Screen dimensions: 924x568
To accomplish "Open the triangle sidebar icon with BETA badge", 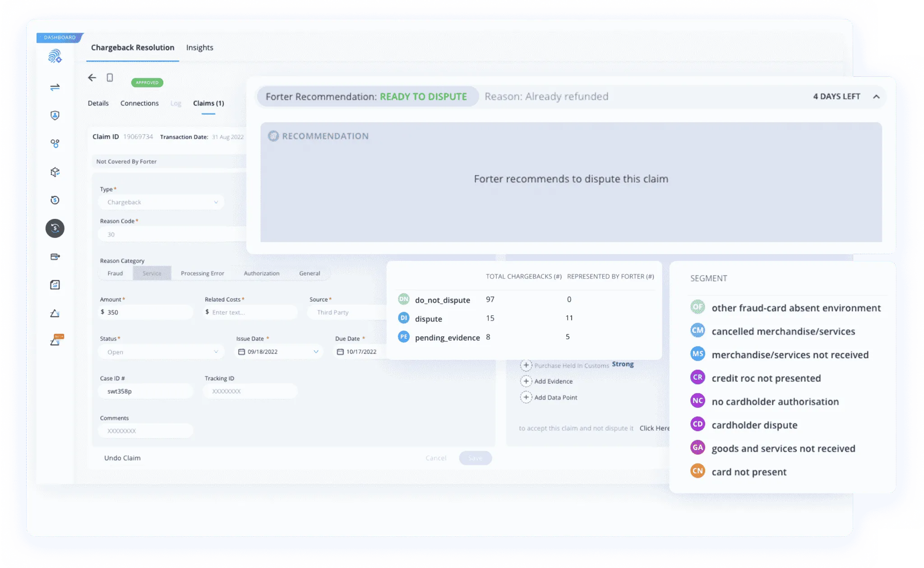I will pyautogui.click(x=56, y=340).
